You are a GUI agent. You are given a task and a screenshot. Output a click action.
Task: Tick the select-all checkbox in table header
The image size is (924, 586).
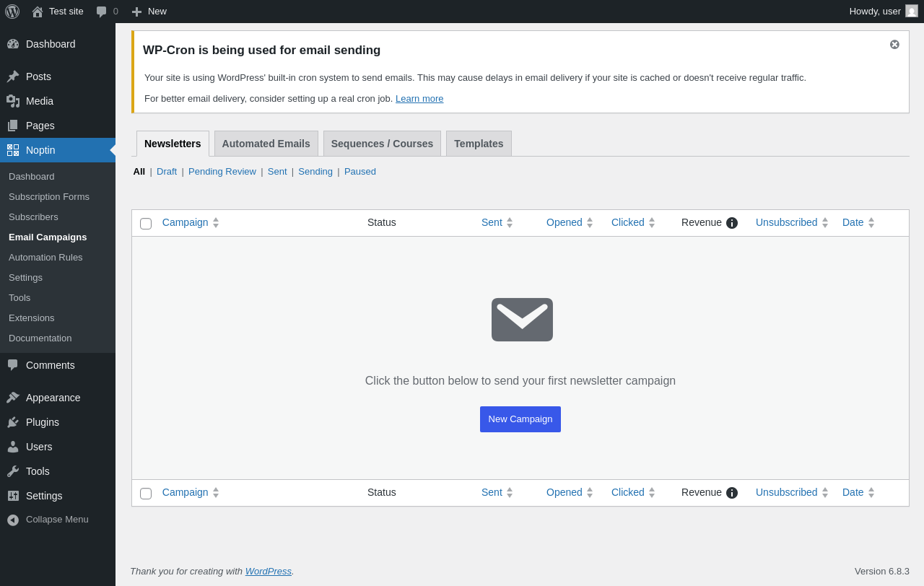pos(146,224)
